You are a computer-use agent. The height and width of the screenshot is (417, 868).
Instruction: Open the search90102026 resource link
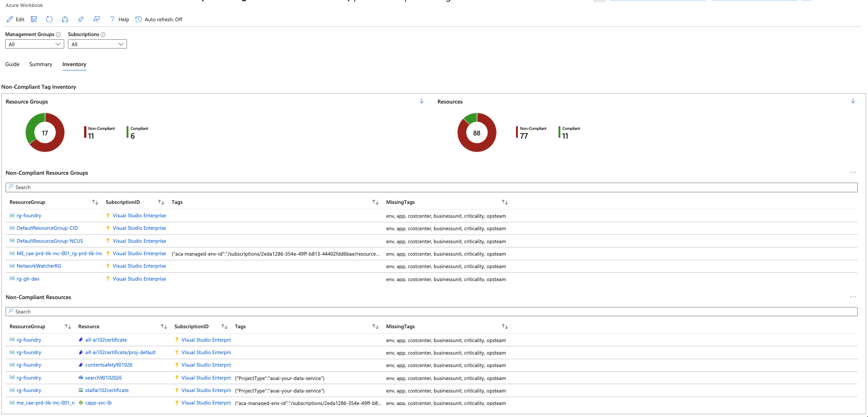(103, 378)
